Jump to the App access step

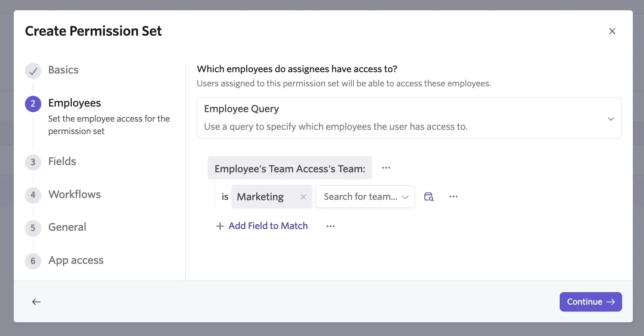[76, 260]
